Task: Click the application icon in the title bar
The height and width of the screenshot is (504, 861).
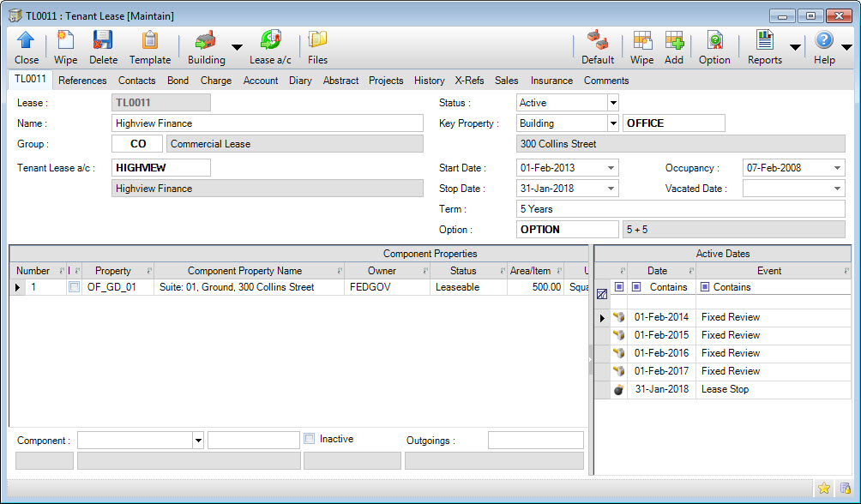Action: [15, 16]
